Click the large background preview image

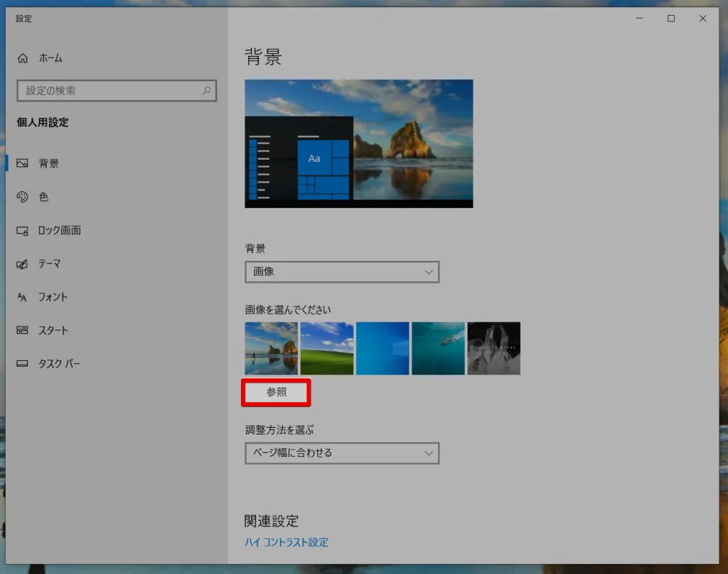(x=359, y=143)
